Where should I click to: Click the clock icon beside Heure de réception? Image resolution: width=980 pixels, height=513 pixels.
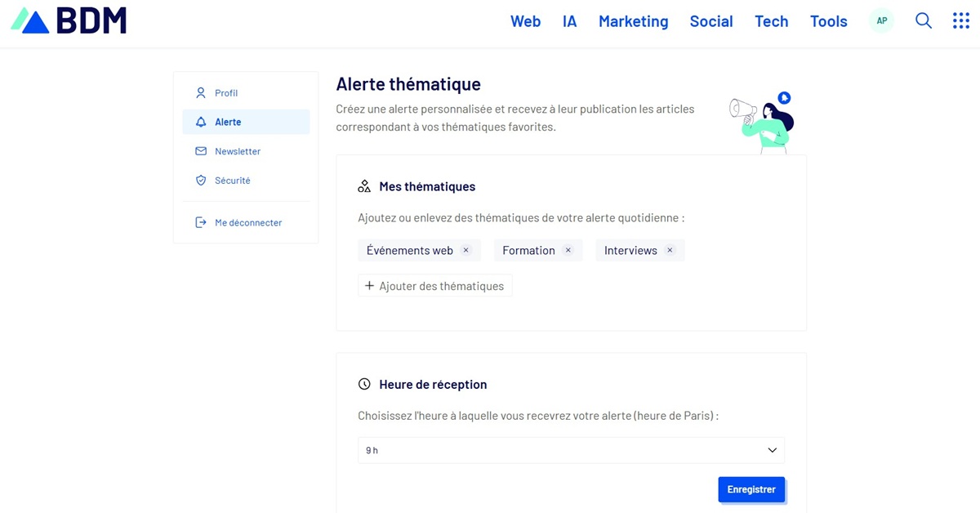364,384
